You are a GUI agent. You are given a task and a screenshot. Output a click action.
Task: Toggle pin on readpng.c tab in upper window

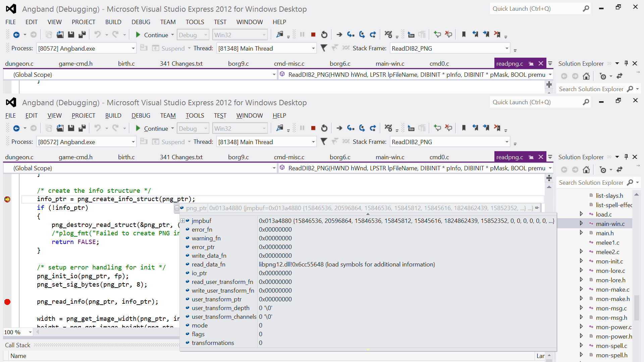[x=531, y=64]
